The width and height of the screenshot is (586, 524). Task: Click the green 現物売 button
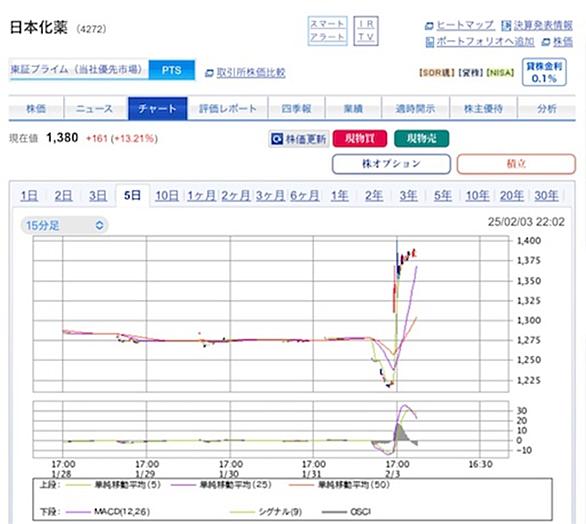[422, 139]
